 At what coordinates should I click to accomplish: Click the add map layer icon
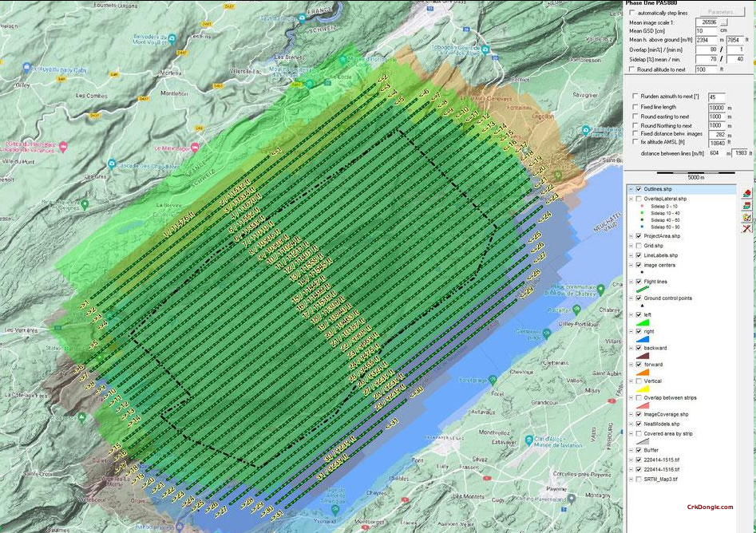(746, 193)
